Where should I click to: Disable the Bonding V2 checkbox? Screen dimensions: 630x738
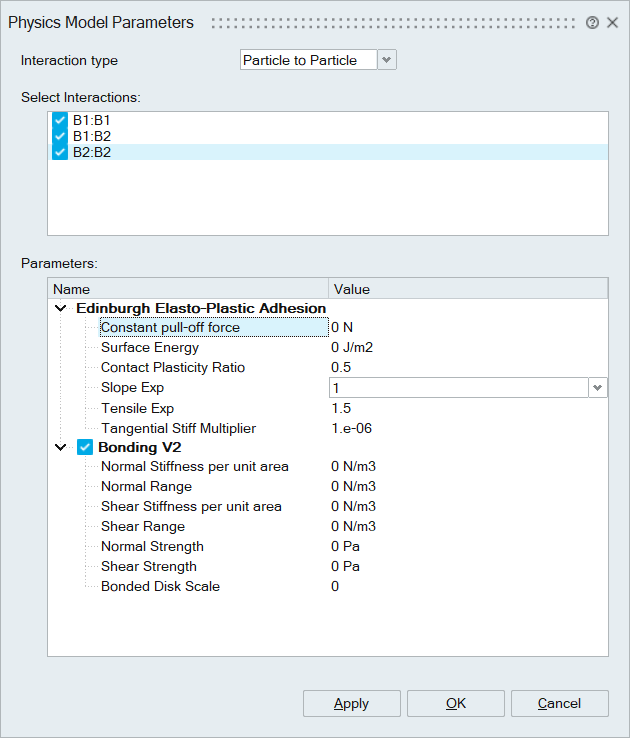[x=84, y=447]
